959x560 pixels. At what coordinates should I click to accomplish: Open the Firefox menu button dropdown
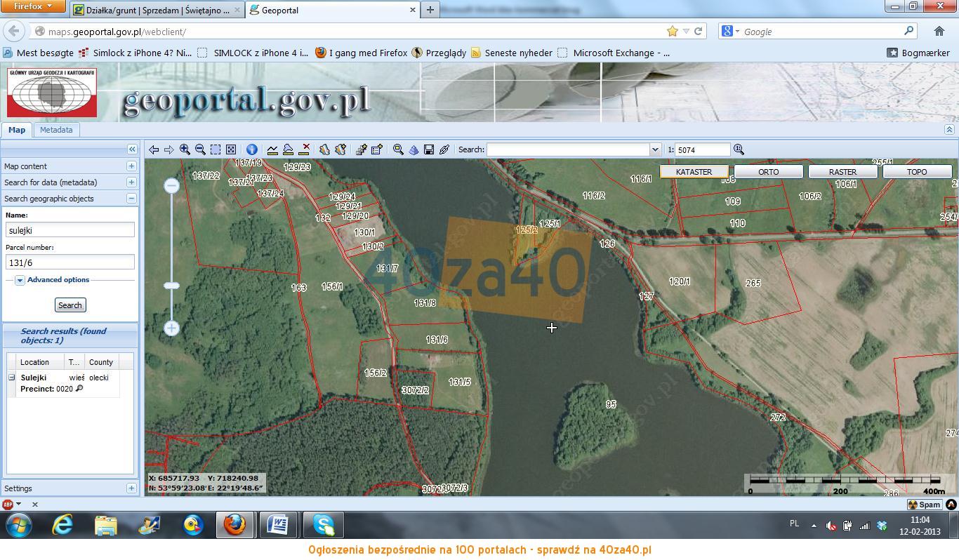[x=33, y=6]
